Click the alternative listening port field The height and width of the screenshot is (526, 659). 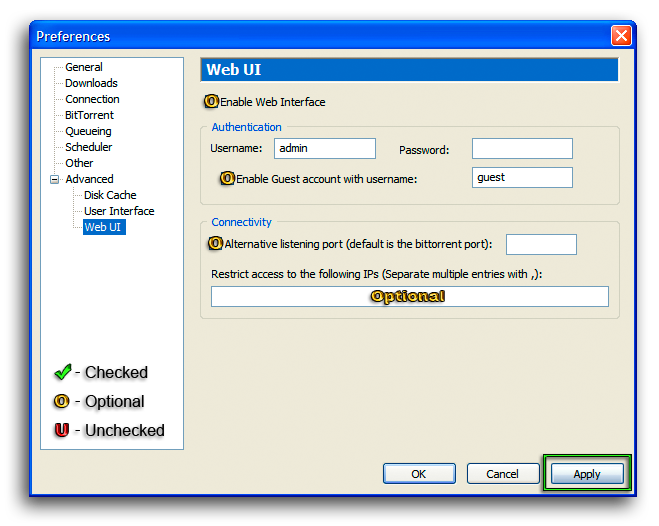click(541, 245)
